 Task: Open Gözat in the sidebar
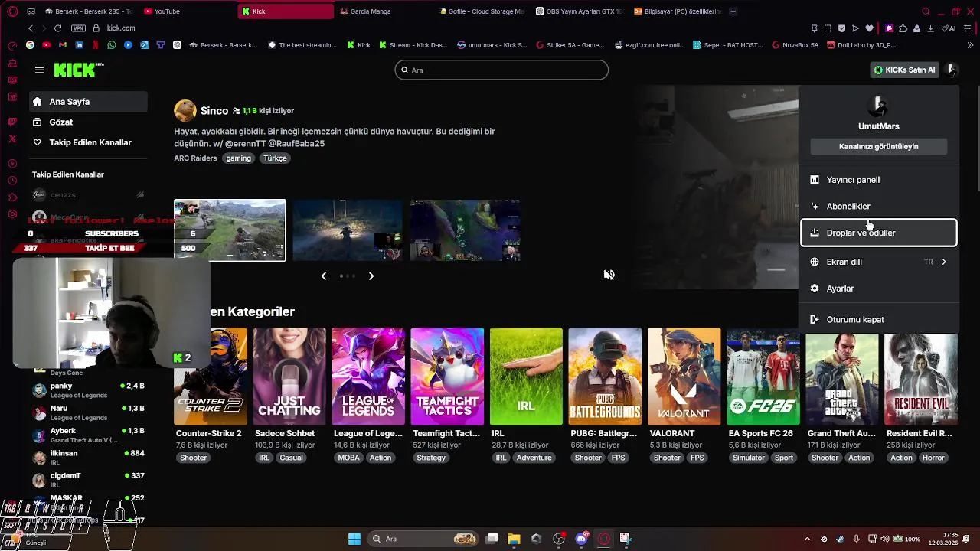pos(89,122)
